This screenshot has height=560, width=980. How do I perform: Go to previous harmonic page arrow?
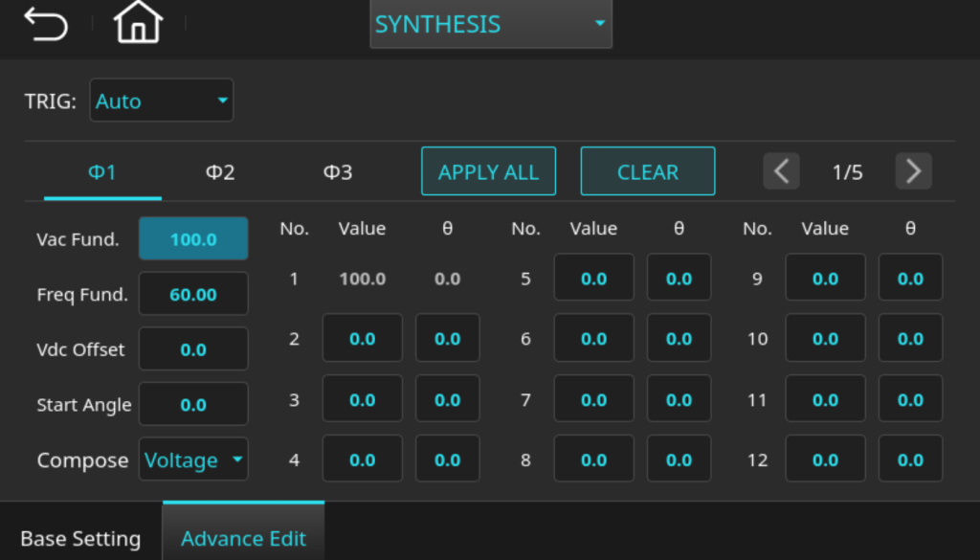pos(781,171)
